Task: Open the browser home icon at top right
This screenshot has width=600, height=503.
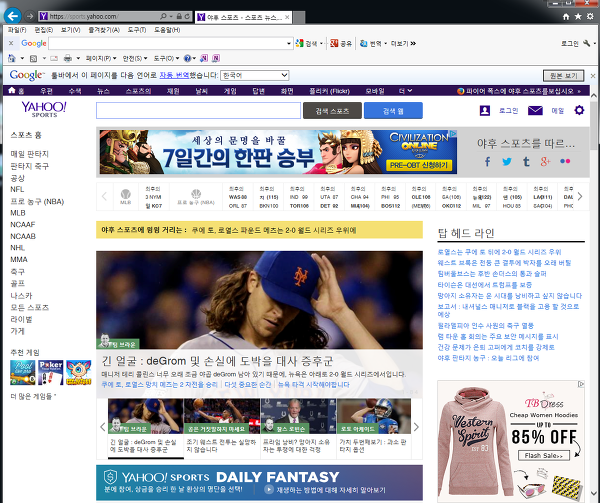Action: (x=566, y=16)
